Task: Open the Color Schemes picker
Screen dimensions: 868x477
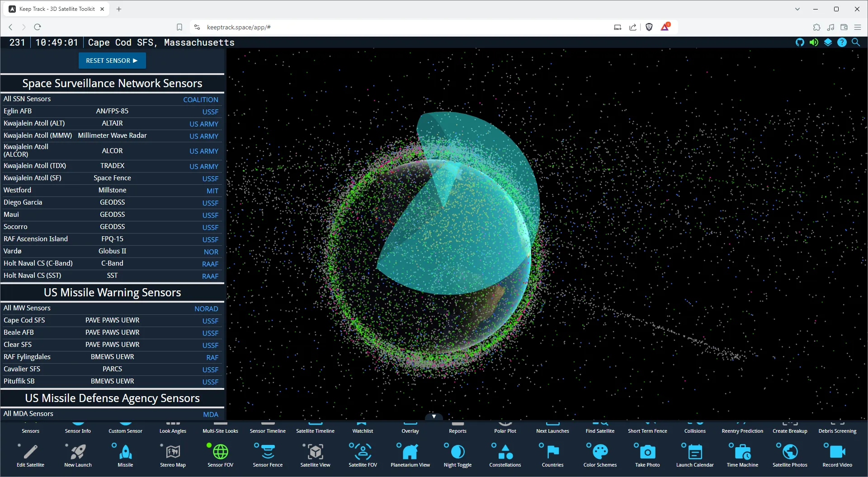Action: click(x=599, y=454)
